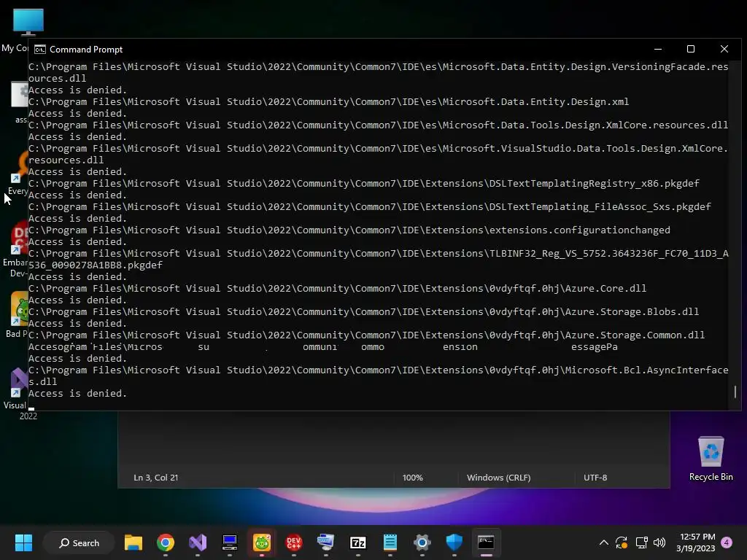Viewport: 747px width, 560px height.
Task: Click Notepad's Ln 3, Col 21 status entry
Action: 156,477
